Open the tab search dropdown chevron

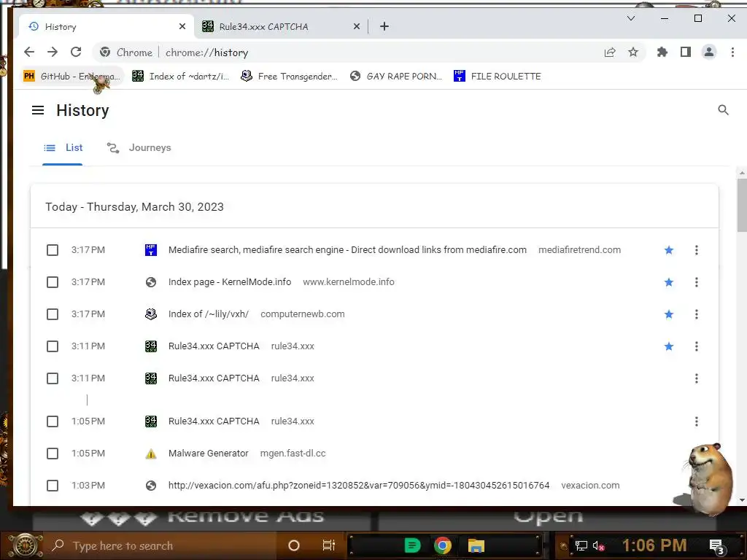[x=631, y=18]
